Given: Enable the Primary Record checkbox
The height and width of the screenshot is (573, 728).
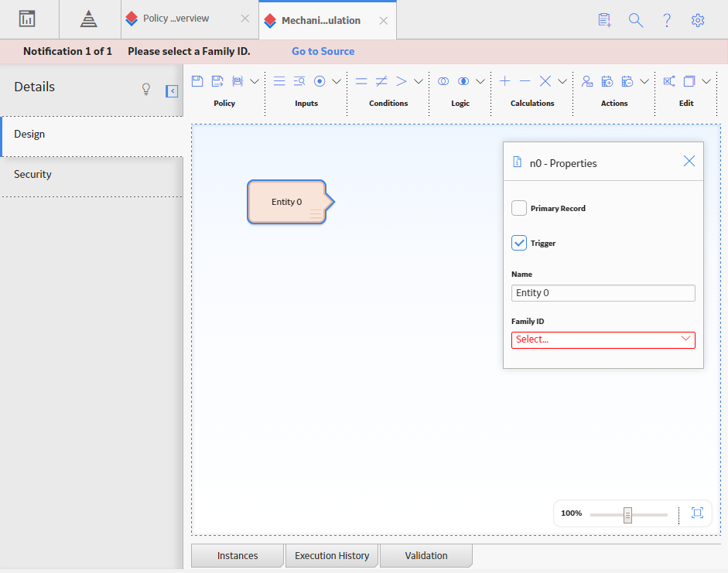Looking at the screenshot, I should point(519,208).
